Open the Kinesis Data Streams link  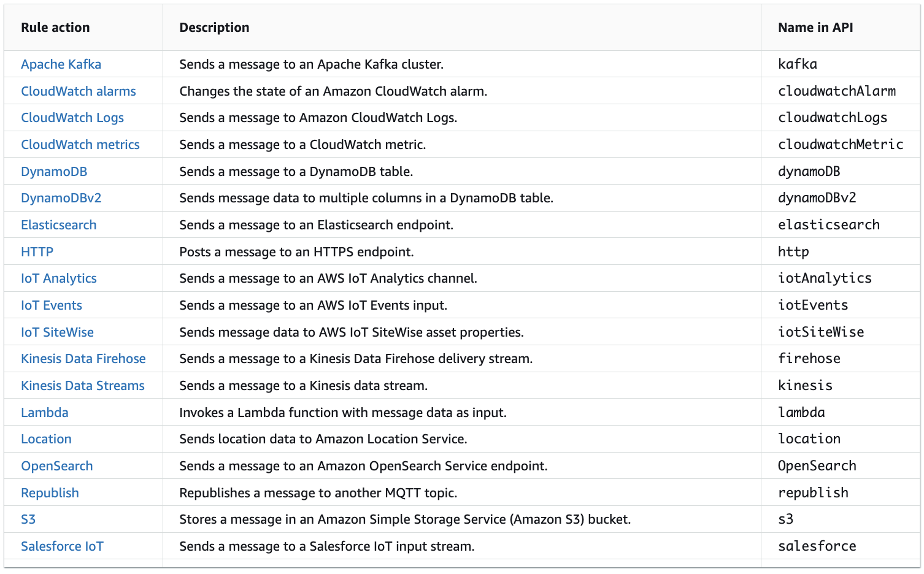click(82, 386)
